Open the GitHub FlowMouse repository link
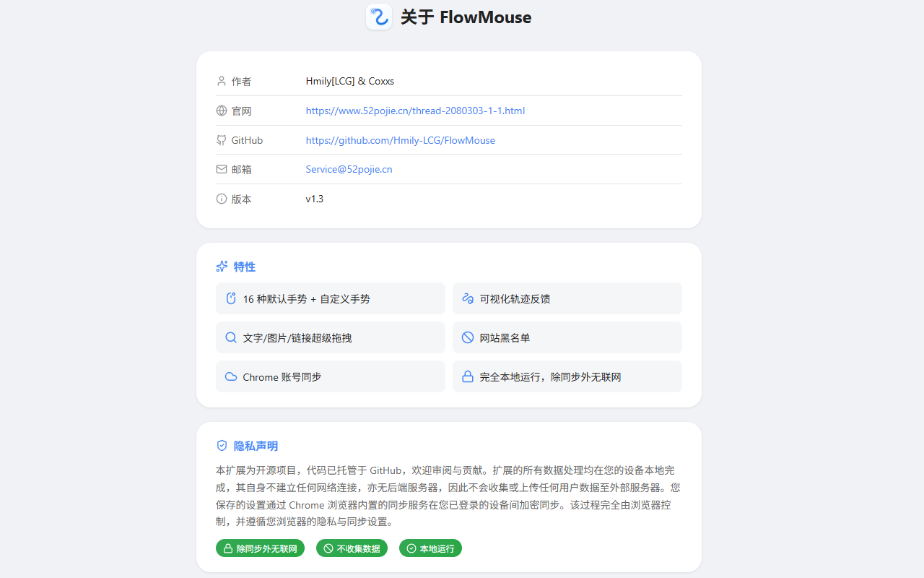 point(401,140)
